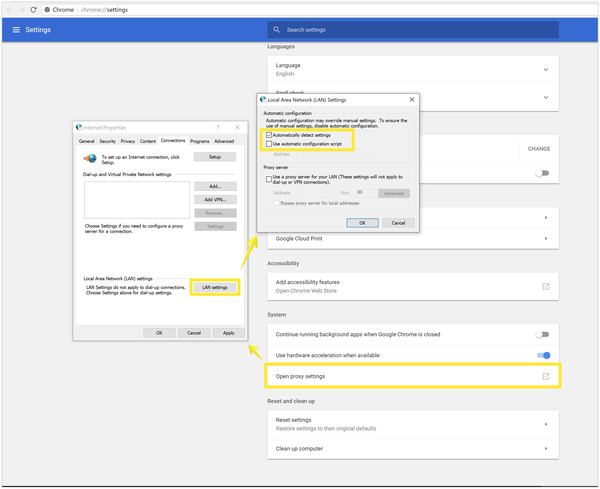Go back in Chrome browser

[9, 10]
